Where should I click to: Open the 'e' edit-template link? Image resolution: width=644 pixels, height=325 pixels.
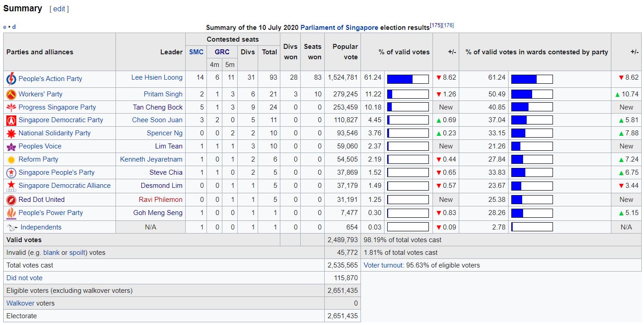[5, 27]
